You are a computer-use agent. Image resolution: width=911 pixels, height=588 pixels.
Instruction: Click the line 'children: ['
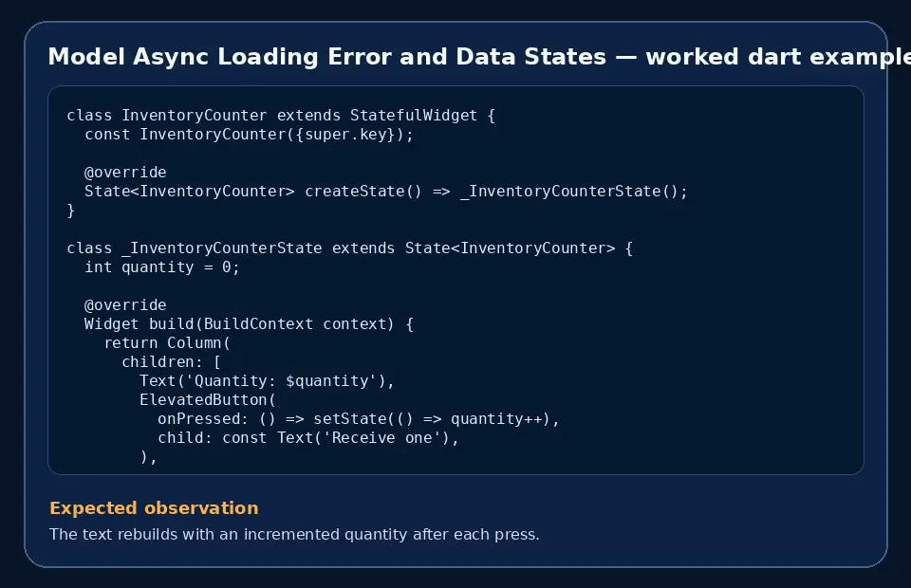172,362
